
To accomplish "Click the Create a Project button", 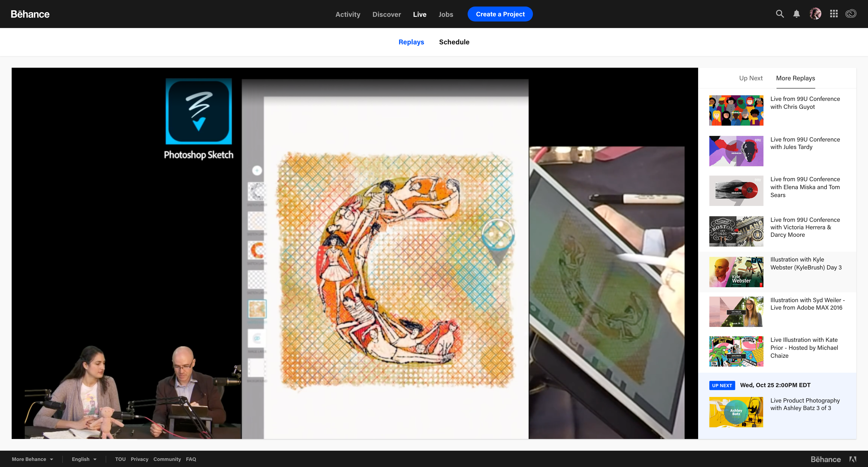I will pyautogui.click(x=500, y=14).
